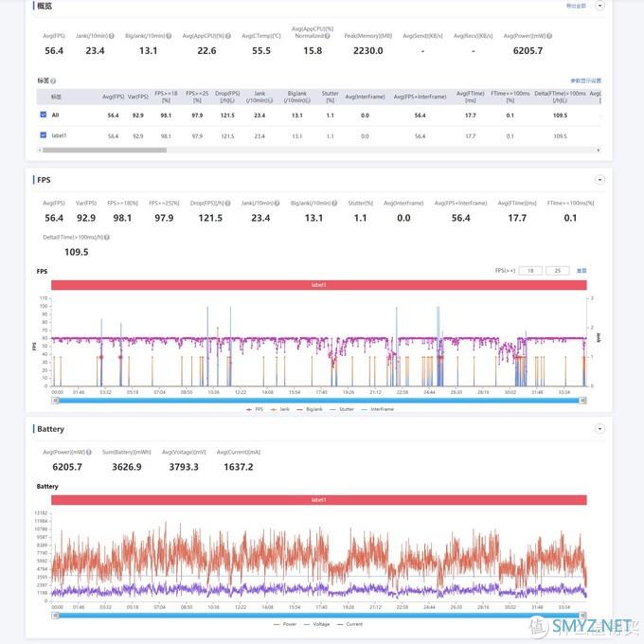644x644 pixels.
Task: Click FPS panel Delta(FTime) value 109.5
Action: pyautogui.click(x=77, y=252)
